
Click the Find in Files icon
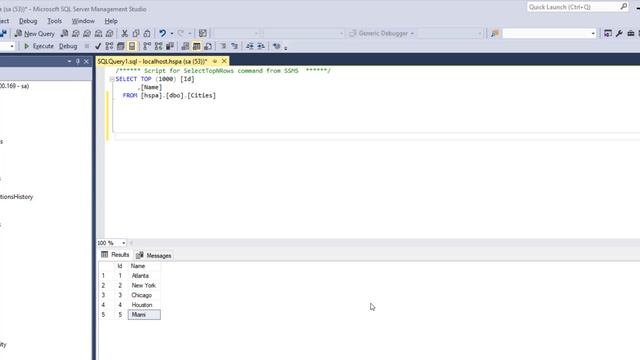(495, 33)
